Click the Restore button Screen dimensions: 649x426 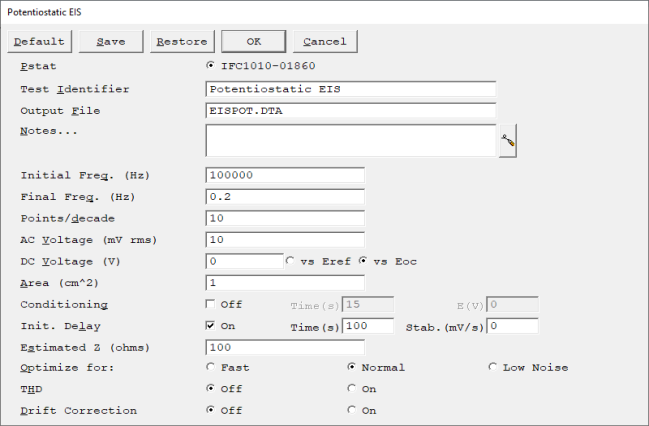[182, 41]
